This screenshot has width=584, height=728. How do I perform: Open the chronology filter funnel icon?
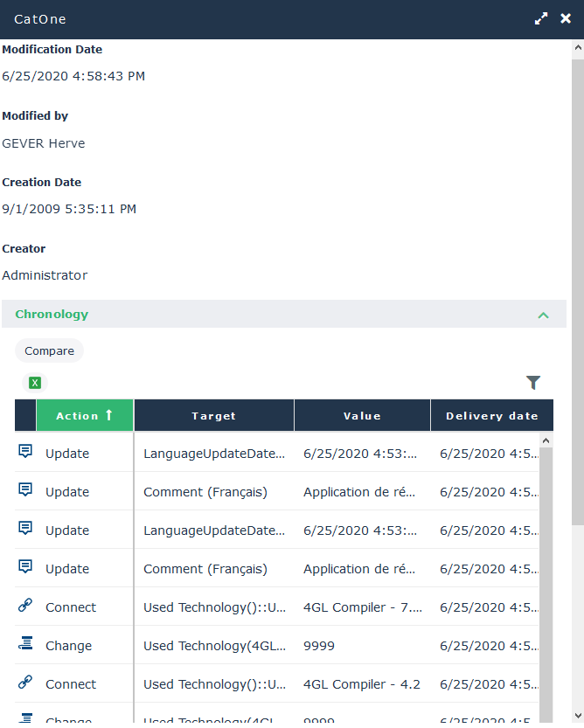(533, 383)
